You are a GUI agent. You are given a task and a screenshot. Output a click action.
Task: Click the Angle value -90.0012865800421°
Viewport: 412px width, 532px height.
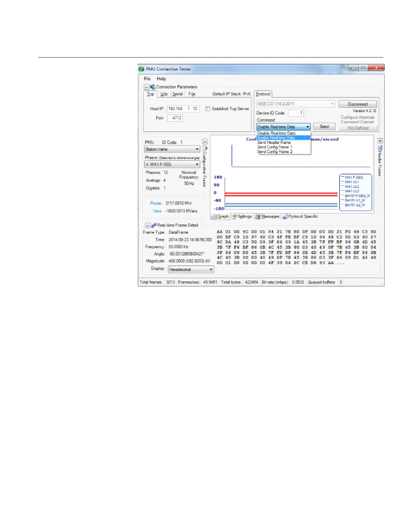(187, 254)
